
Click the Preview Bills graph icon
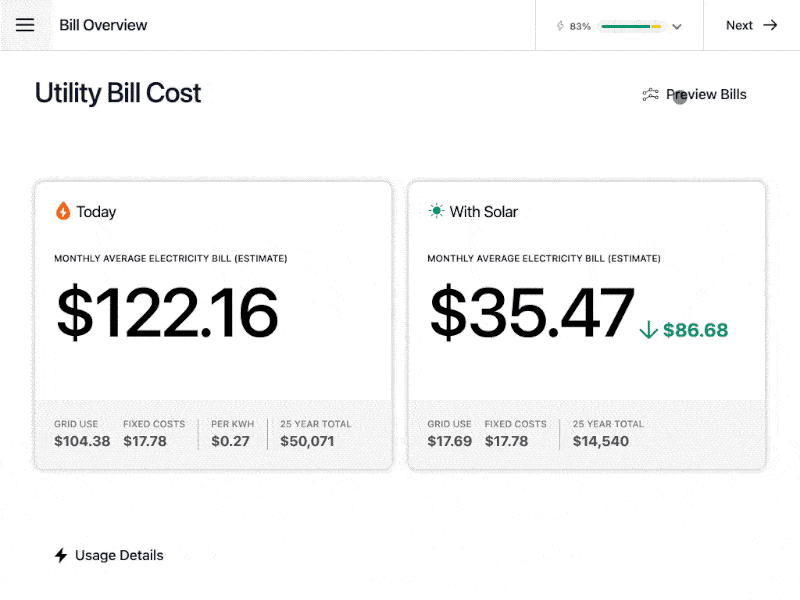(650, 94)
